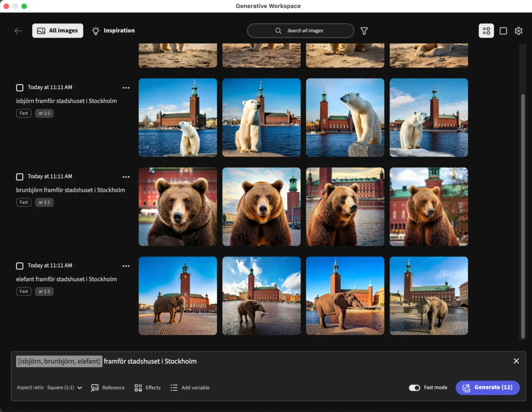Image resolution: width=532 pixels, height=412 pixels.
Task: Open the settings gear icon
Action: (518, 31)
